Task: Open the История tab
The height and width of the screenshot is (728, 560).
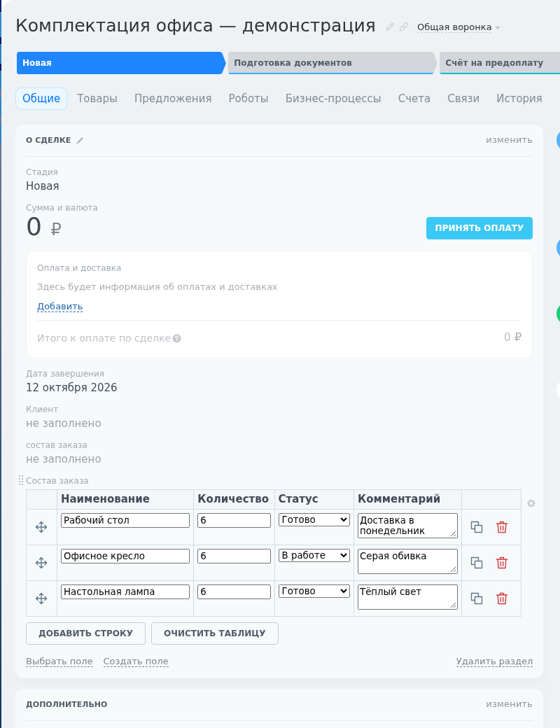Action: tap(519, 99)
